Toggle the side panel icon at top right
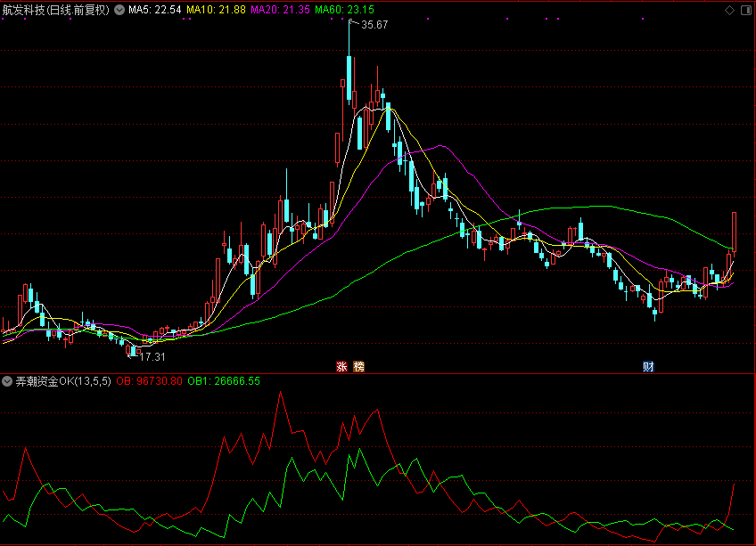The width and height of the screenshot is (756, 546). tap(746, 10)
